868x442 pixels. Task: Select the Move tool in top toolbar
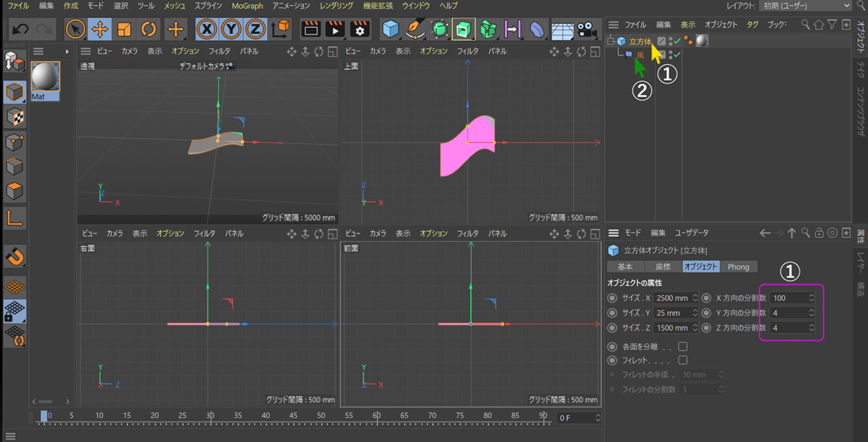point(99,29)
